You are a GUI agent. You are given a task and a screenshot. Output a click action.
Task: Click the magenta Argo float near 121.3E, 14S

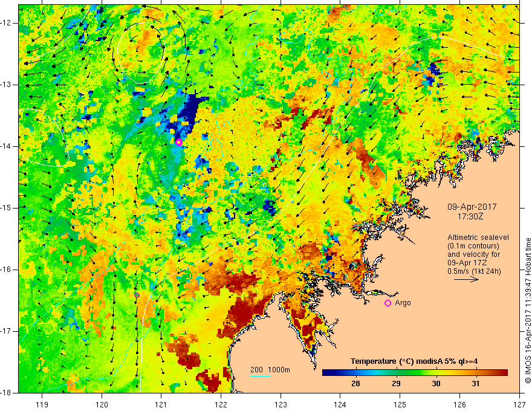179,142
